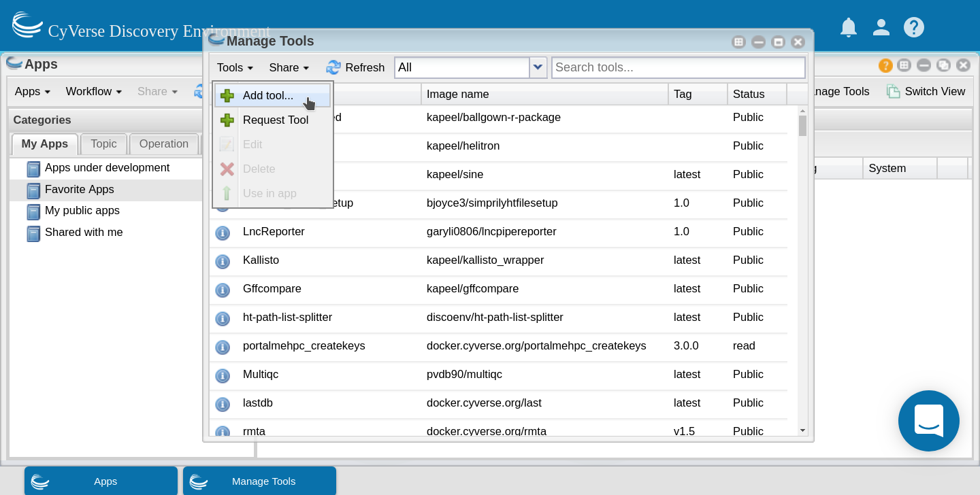
Task: Open the Tools dropdown menu
Action: coord(235,67)
